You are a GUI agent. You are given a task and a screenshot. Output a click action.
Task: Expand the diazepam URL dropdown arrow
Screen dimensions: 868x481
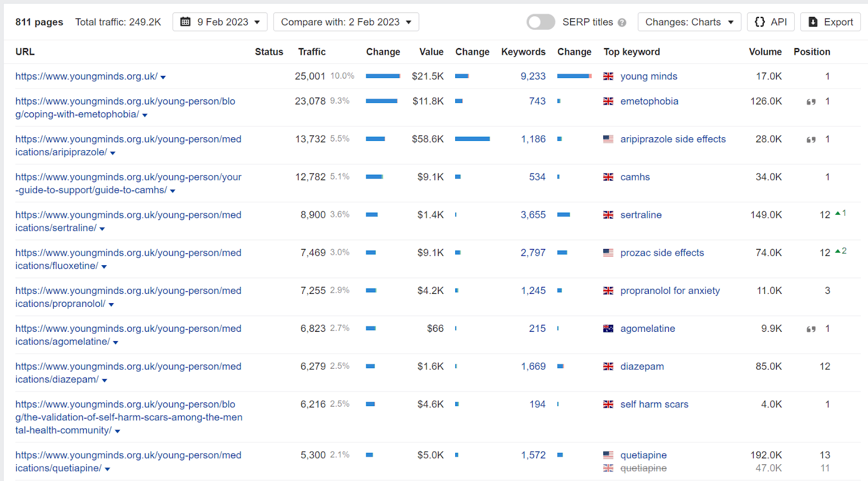(105, 381)
